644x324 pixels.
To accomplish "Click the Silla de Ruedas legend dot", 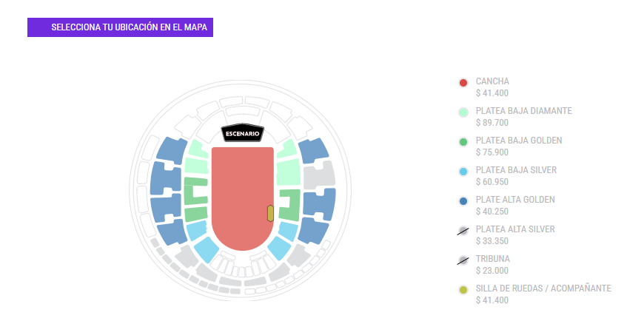I will 463,290.
